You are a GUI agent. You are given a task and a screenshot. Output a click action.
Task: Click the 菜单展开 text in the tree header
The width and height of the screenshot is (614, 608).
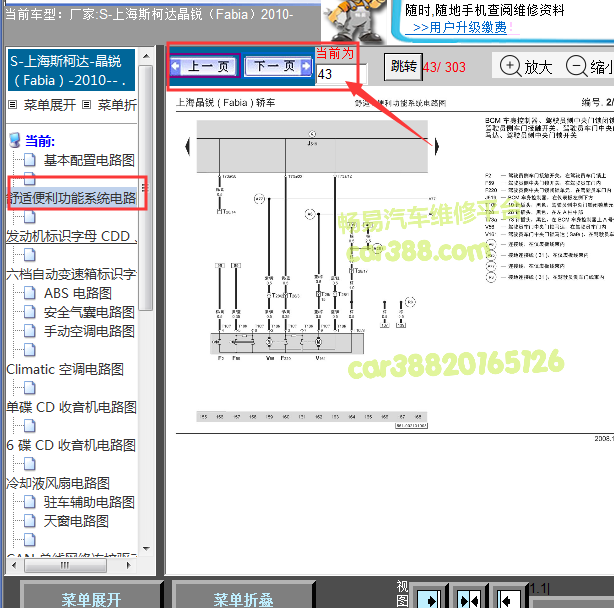point(50,105)
